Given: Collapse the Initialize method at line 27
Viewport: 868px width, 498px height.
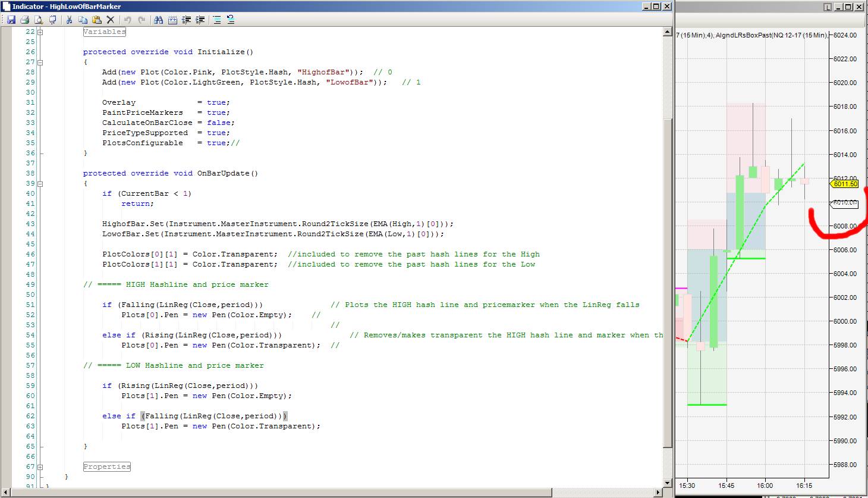Looking at the screenshot, I should tap(40, 62).
